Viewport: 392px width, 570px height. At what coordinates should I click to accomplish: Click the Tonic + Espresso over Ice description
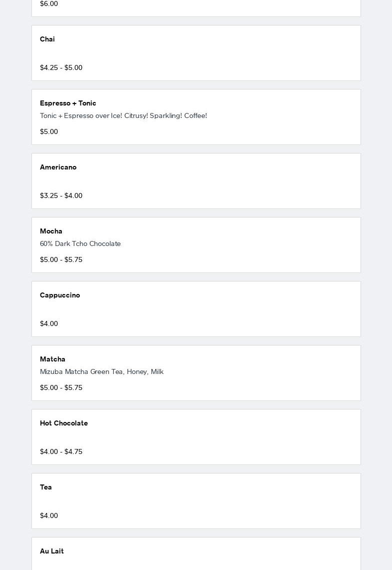pos(123,115)
